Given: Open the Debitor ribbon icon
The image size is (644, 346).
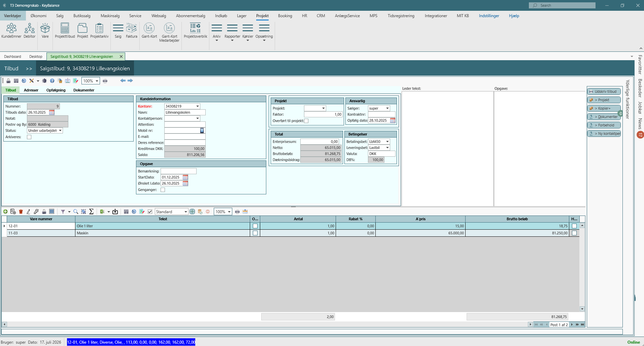Looking at the screenshot, I should tap(29, 31).
